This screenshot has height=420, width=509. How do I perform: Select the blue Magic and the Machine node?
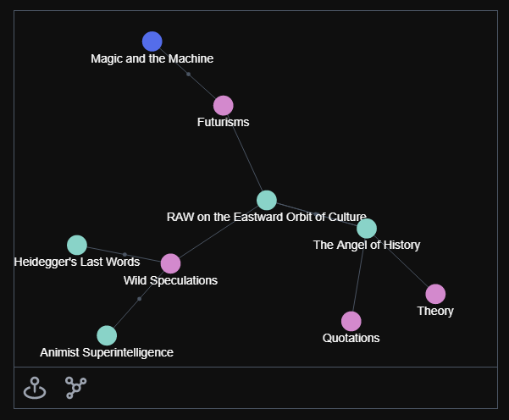(x=152, y=41)
